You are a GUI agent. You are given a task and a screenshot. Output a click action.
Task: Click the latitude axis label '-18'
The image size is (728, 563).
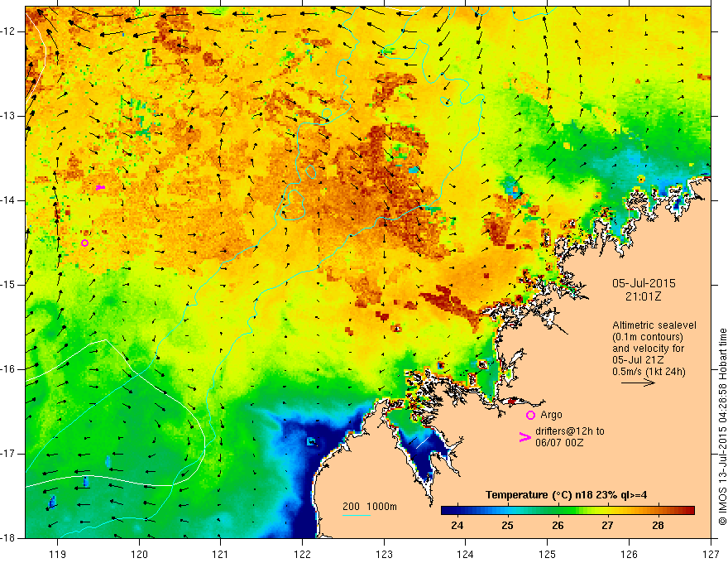(x=8, y=538)
